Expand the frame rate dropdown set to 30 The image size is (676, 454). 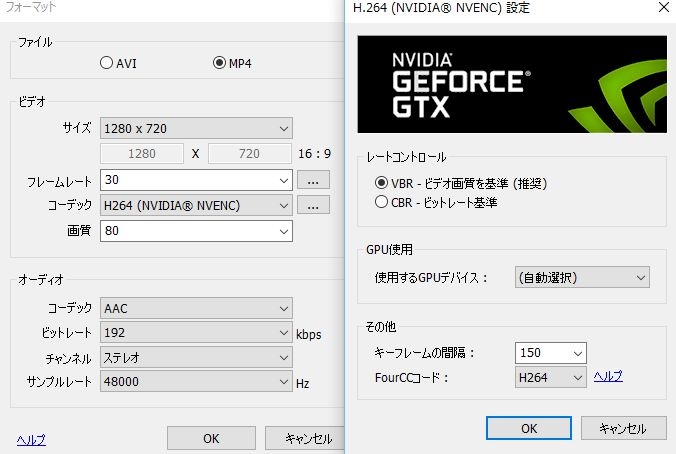(x=196, y=180)
